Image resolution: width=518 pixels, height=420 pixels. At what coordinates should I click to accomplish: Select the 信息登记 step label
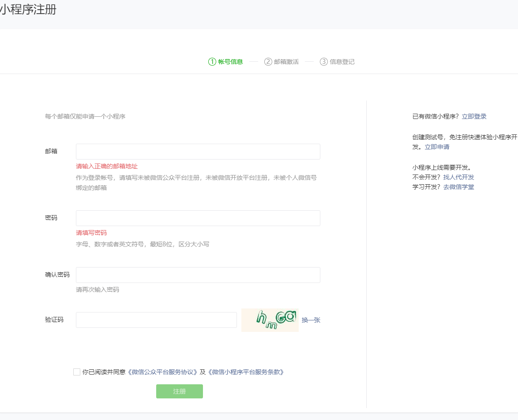(342, 62)
